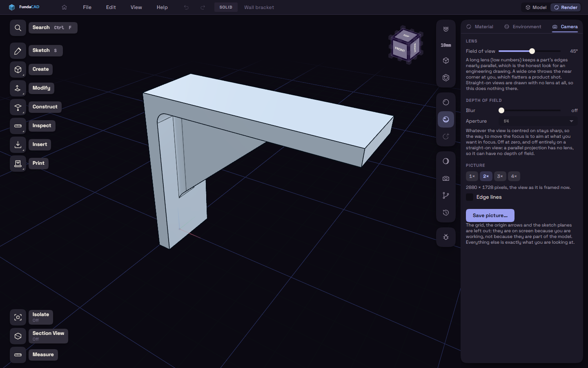Enable the Edge lines checkbox
588x368 pixels.
coord(470,197)
